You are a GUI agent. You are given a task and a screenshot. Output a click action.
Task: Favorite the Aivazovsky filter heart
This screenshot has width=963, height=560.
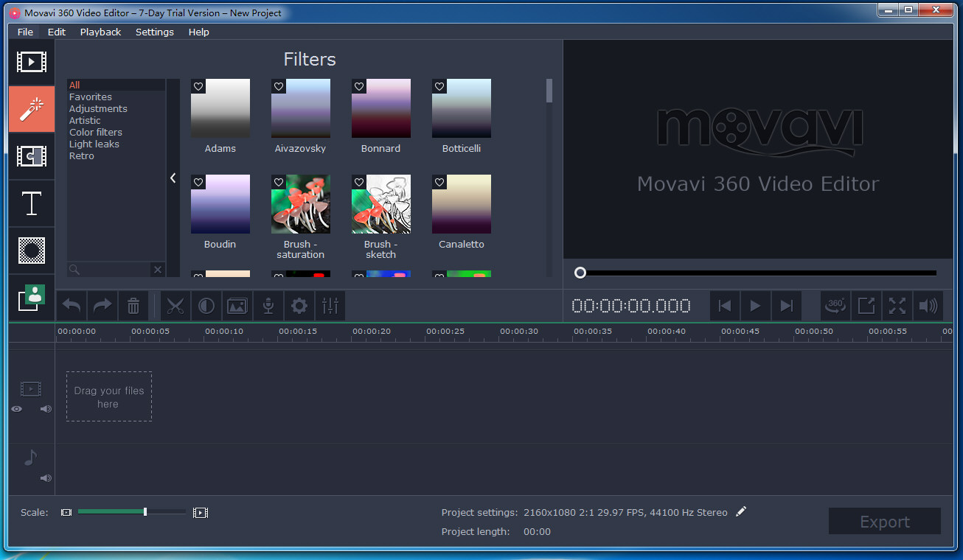pyautogui.click(x=279, y=86)
